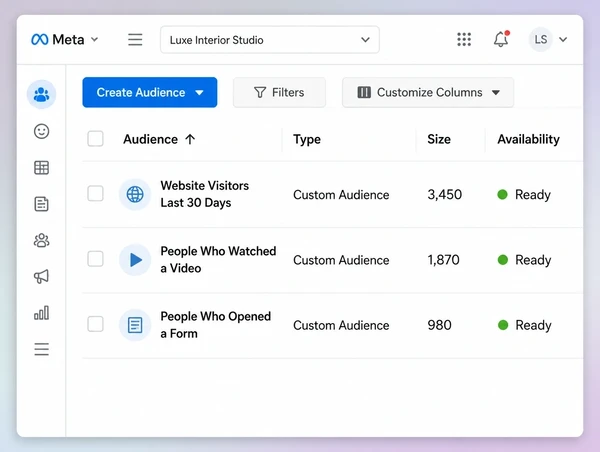Screen dimensions: 600x452
Task: Open the Customize Columns dropdown arrow
Action: [x=496, y=93]
